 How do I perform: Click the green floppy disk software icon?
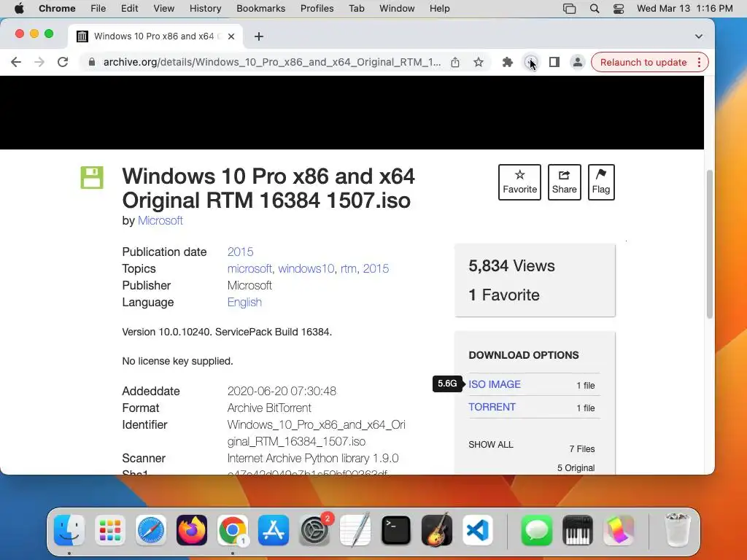pyautogui.click(x=92, y=178)
